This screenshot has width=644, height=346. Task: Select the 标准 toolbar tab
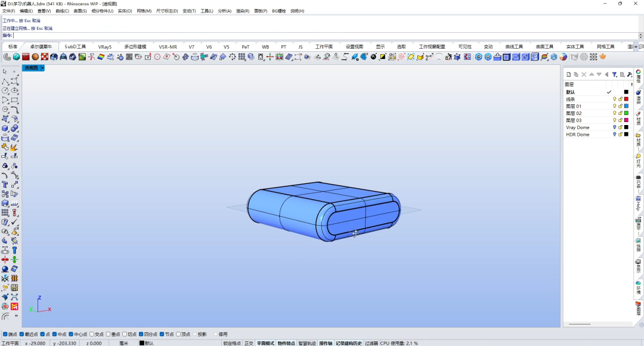[x=13, y=46]
